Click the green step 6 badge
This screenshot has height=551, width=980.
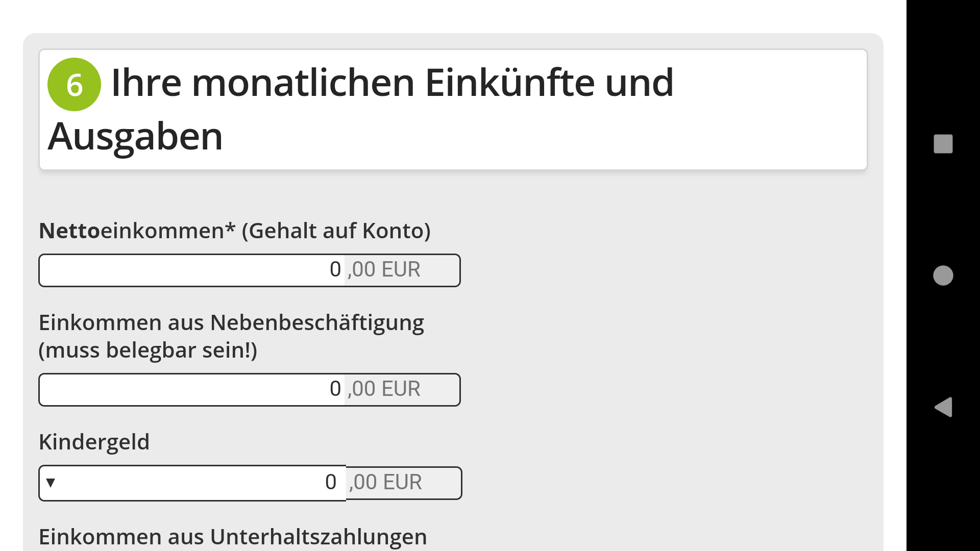click(x=74, y=85)
